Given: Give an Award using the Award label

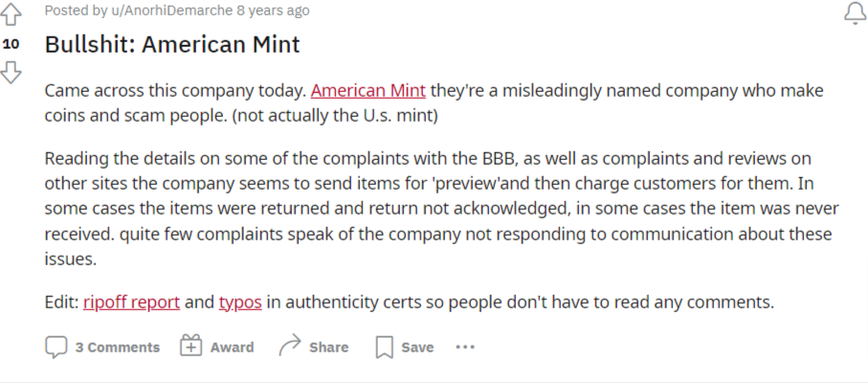Looking at the screenshot, I should click(232, 348).
